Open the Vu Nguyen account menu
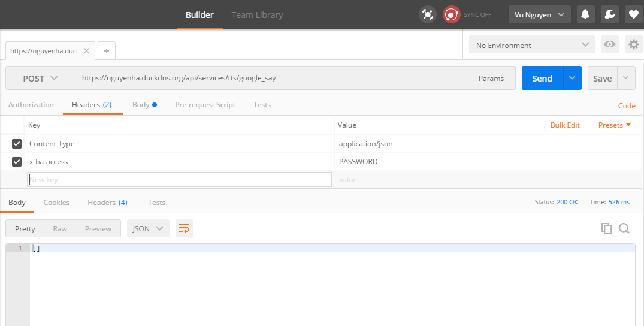The height and width of the screenshot is (326, 644). (539, 15)
